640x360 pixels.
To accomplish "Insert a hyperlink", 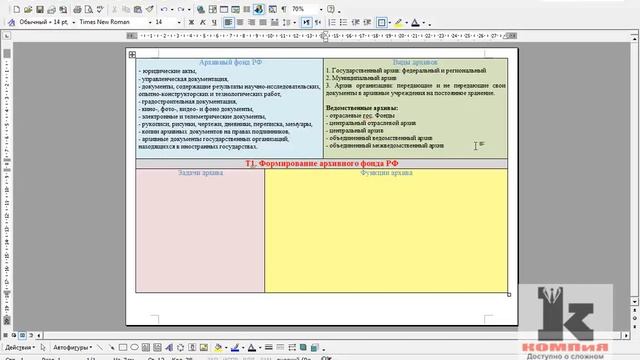I will click(200, 9).
